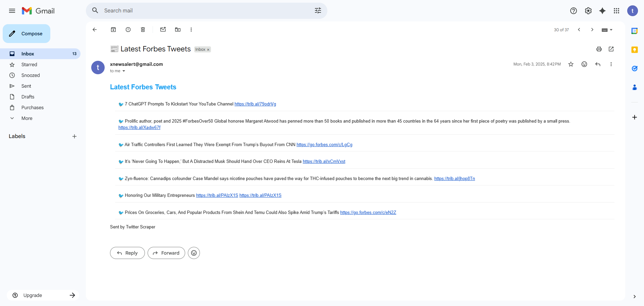Open the Drafts folder
The image size is (644, 306).
pyautogui.click(x=28, y=97)
